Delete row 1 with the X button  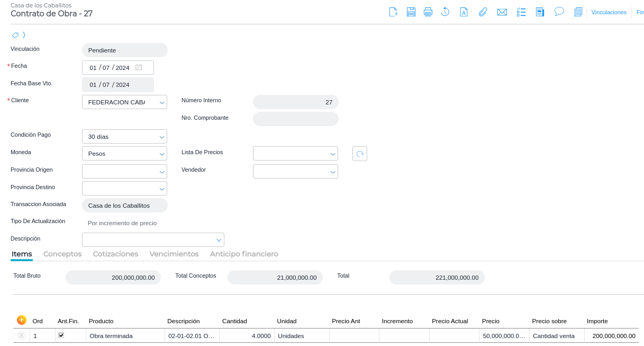click(x=22, y=336)
